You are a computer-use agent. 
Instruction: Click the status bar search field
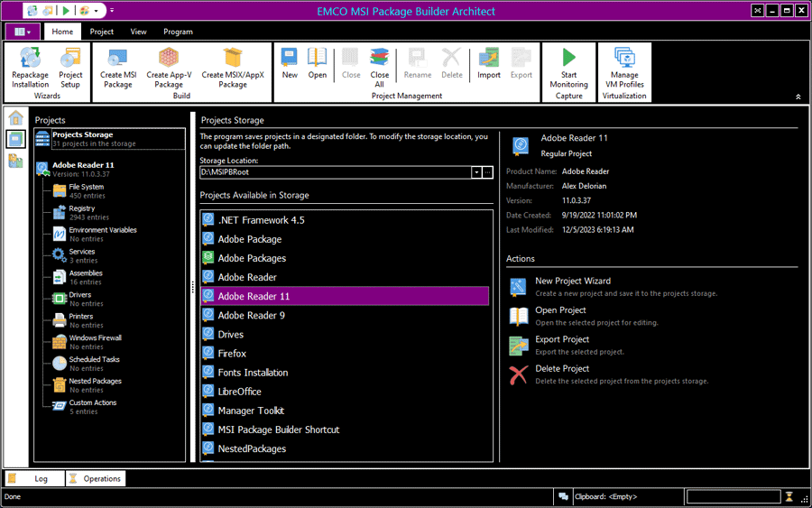coord(734,496)
